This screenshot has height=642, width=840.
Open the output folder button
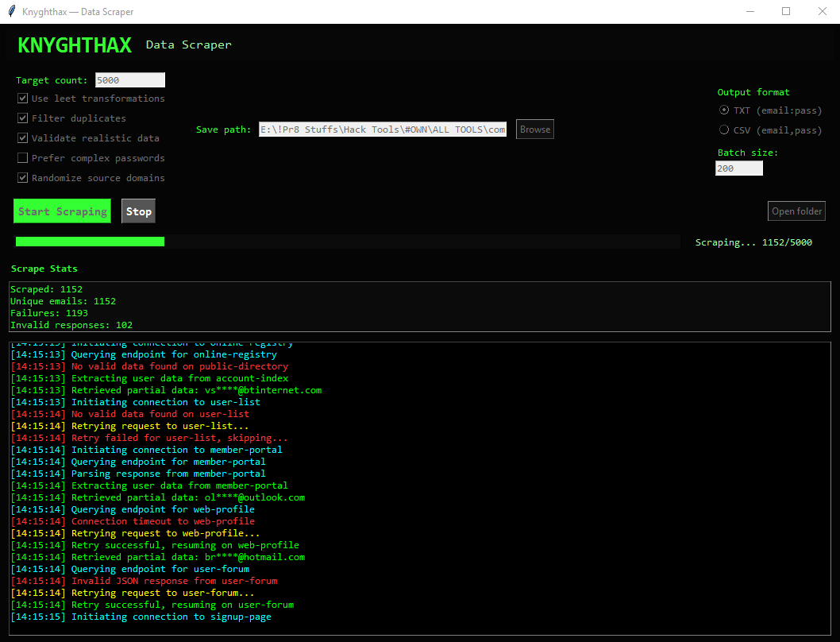(x=796, y=211)
